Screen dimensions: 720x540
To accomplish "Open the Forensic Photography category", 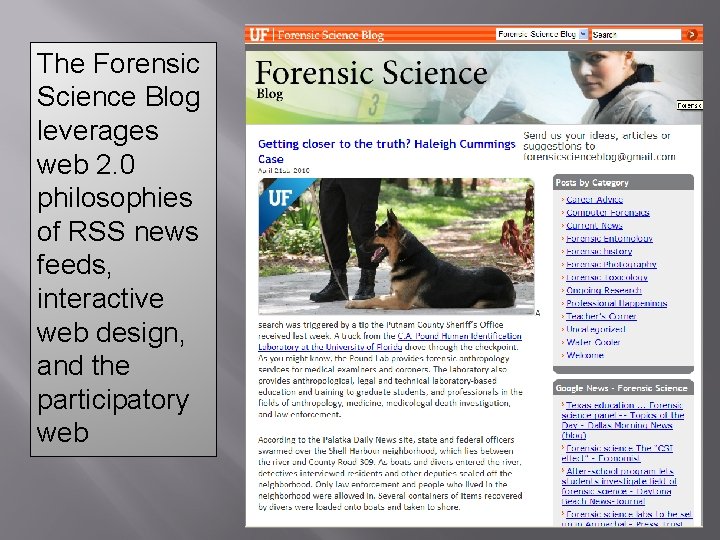I will [611, 264].
